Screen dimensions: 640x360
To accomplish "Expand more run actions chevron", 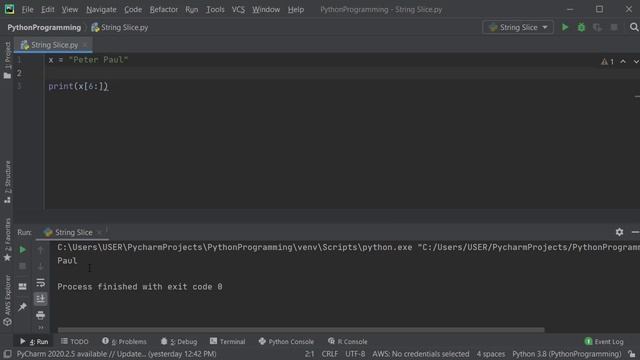I will (x=40, y=327).
